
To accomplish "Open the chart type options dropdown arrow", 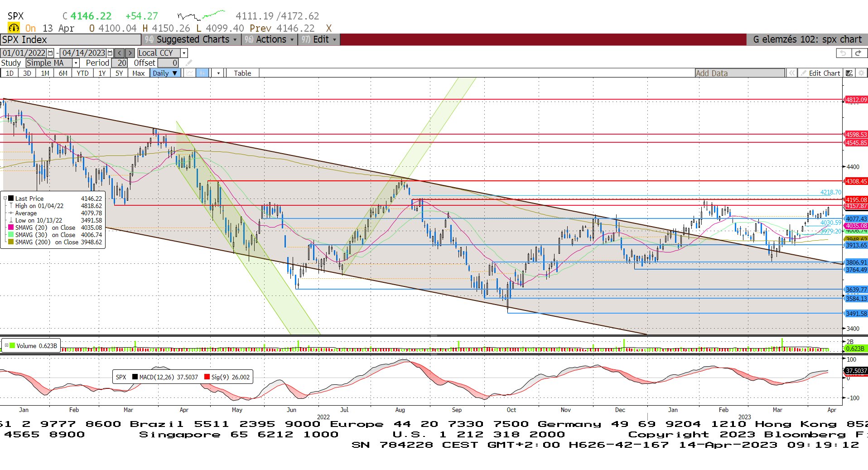I will pos(218,73).
